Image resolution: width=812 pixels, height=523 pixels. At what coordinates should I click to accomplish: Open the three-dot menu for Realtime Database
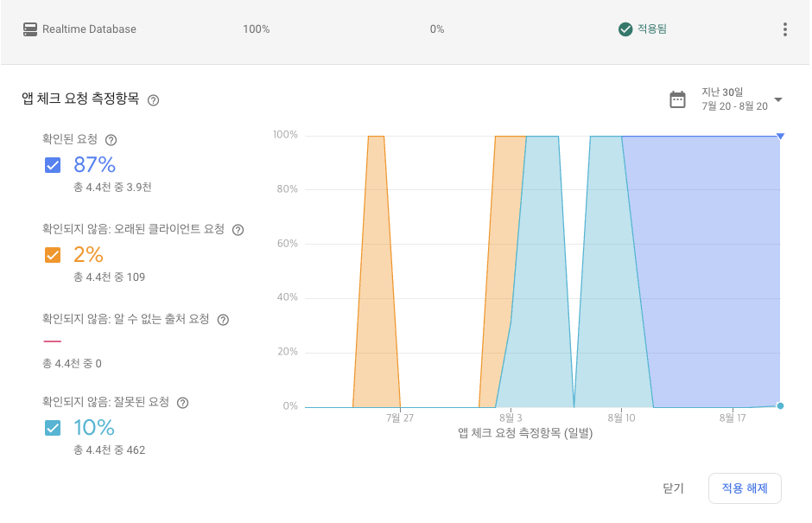pyautogui.click(x=785, y=29)
